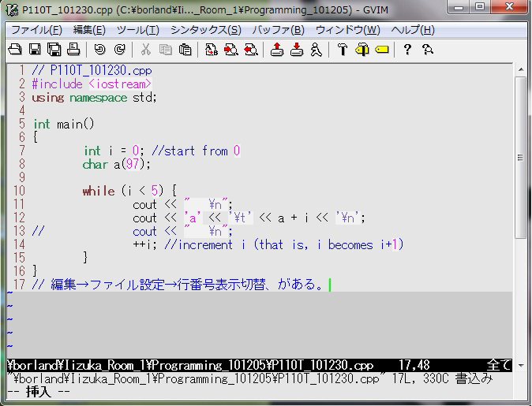The image size is (532, 406).
Task: Click the Find Previous toolbar icon
Action: click(x=251, y=50)
